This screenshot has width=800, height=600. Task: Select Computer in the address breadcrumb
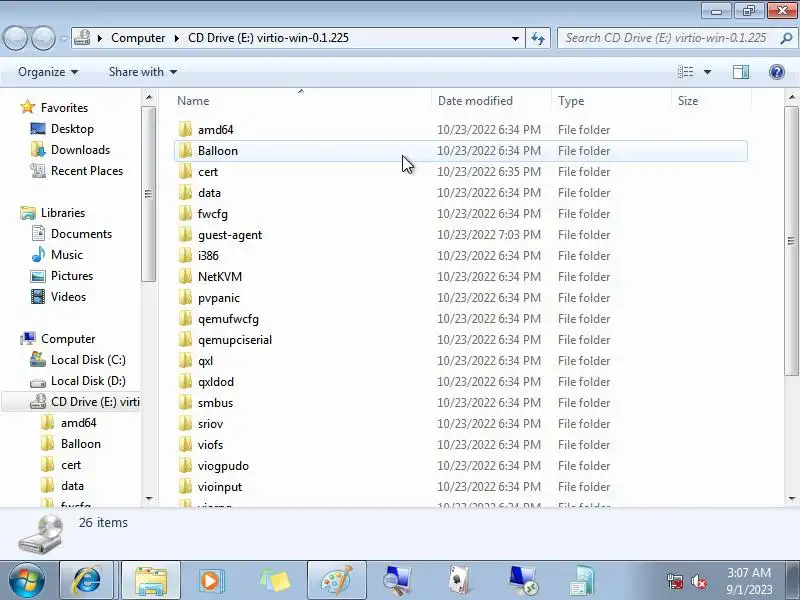[138, 38]
